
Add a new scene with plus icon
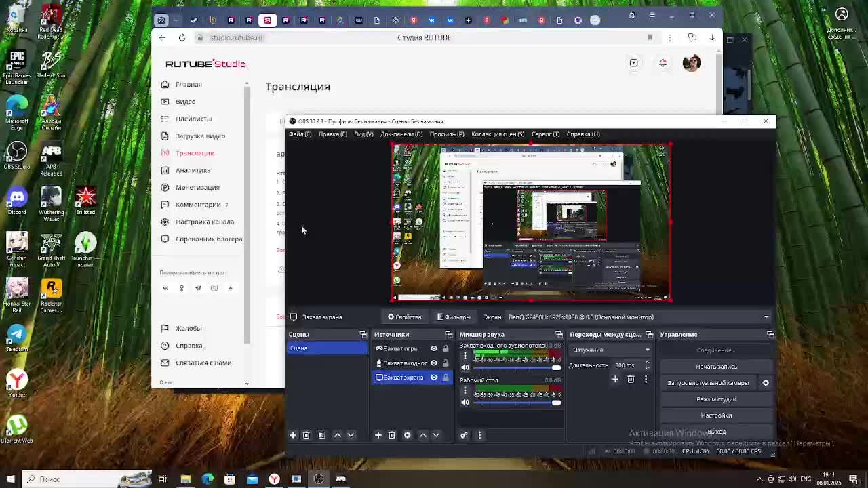293,435
